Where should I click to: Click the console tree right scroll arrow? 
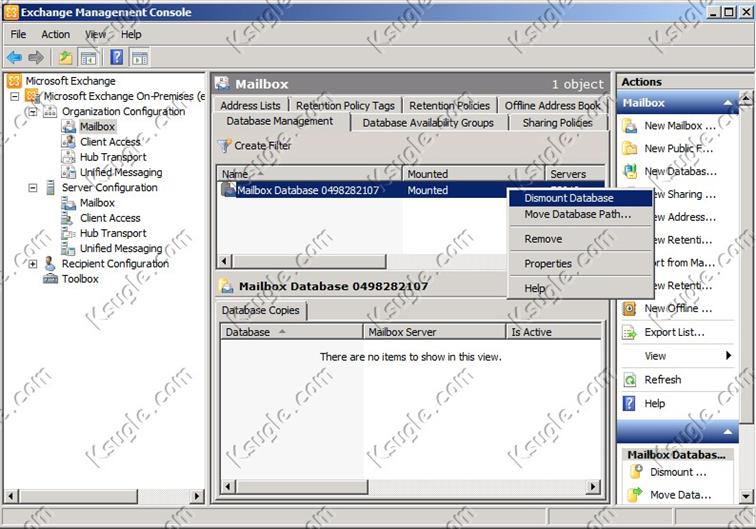tap(196, 496)
